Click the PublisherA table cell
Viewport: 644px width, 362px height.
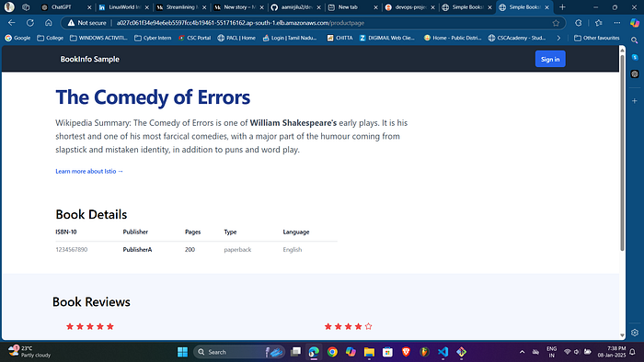[x=137, y=250]
